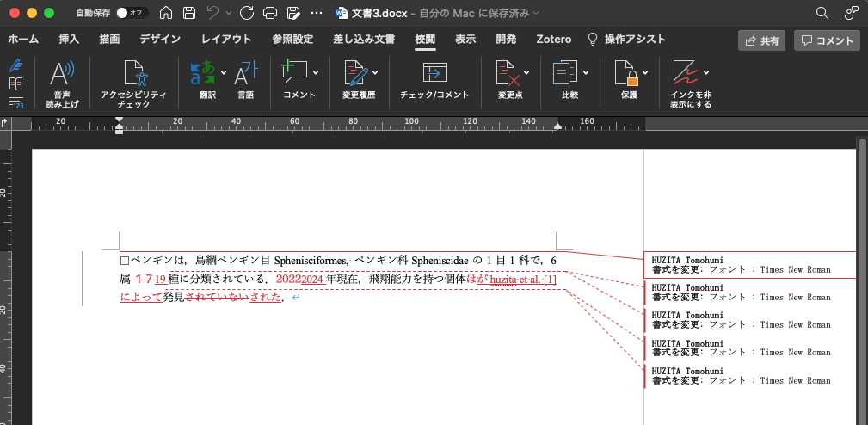Click the Redo/Repeat arrow icon
Screen dimensions: 868x425
(x=247, y=13)
